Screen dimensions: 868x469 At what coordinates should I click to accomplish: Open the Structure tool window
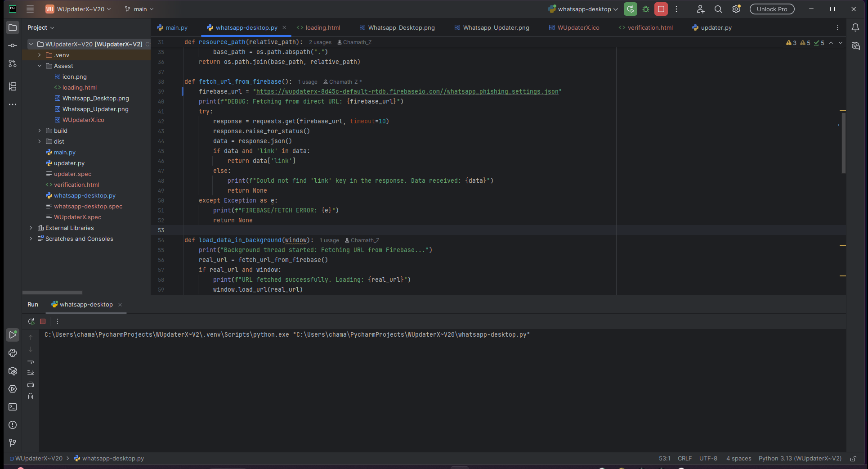pyautogui.click(x=13, y=86)
